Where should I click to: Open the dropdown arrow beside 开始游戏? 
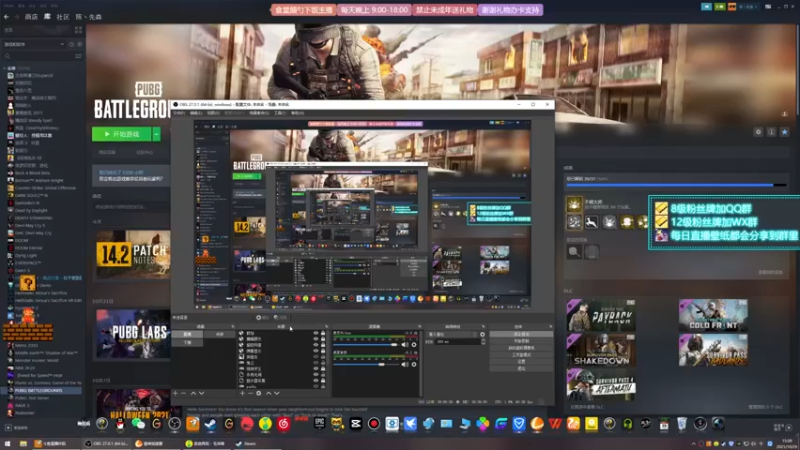pos(157,134)
